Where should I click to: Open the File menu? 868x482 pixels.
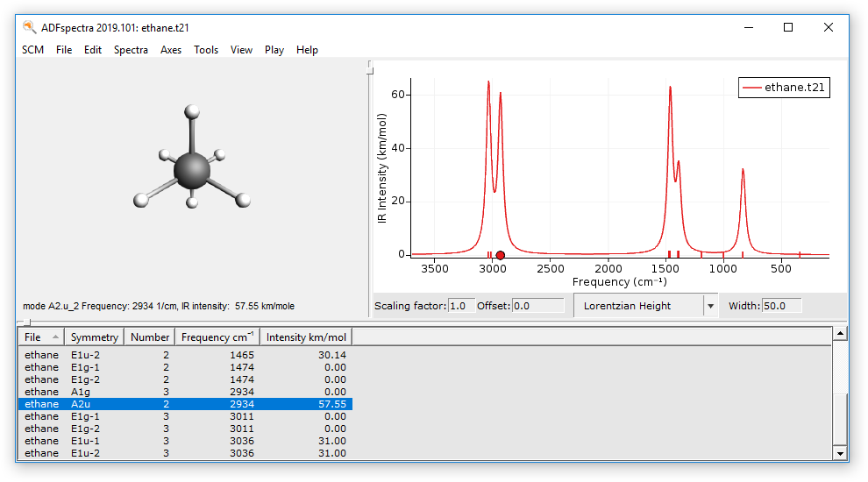click(64, 50)
